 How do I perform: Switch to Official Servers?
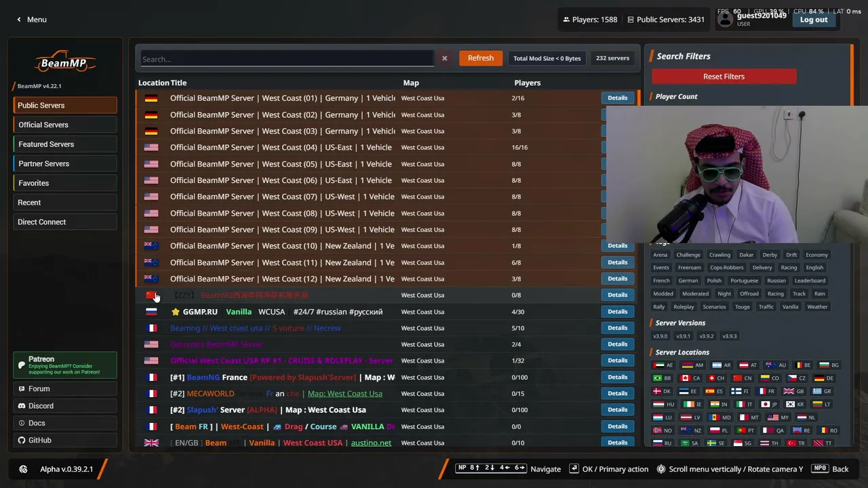click(65, 125)
